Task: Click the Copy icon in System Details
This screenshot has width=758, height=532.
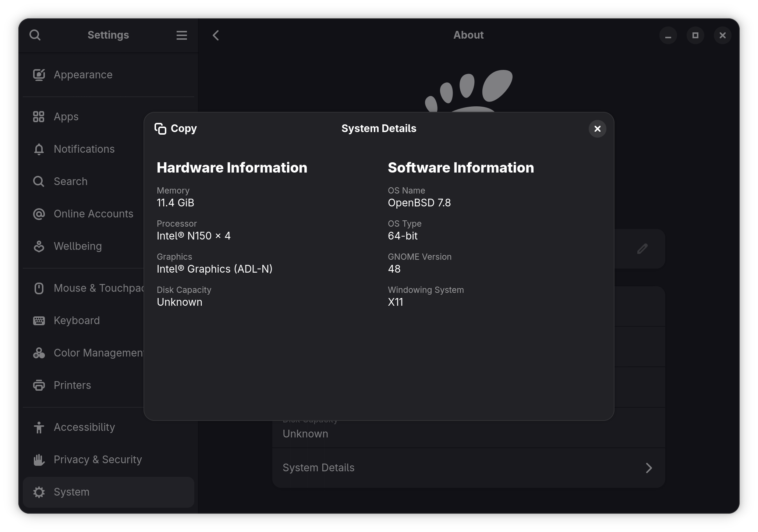Action: point(160,129)
